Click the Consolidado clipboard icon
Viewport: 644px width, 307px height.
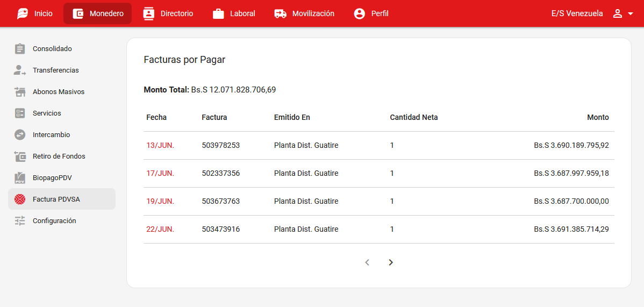pyautogui.click(x=20, y=48)
